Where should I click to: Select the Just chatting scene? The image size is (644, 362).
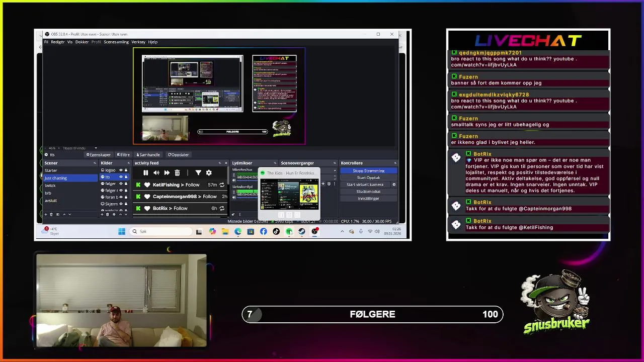(x=70, y=178)
